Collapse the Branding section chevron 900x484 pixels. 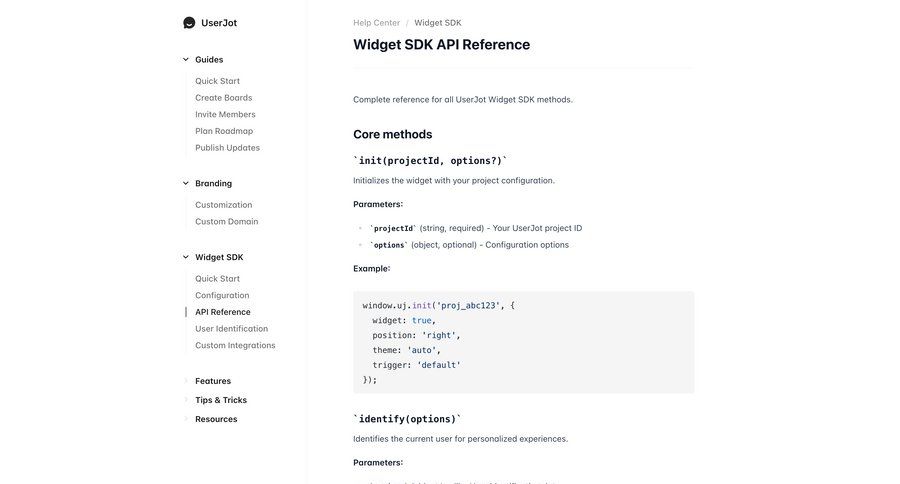(x=186, y=184)
